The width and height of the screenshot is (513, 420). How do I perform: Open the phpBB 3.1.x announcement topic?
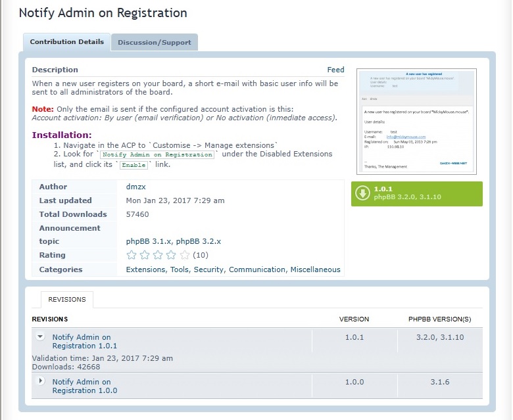pyautogui.click(x=149, y=241)
